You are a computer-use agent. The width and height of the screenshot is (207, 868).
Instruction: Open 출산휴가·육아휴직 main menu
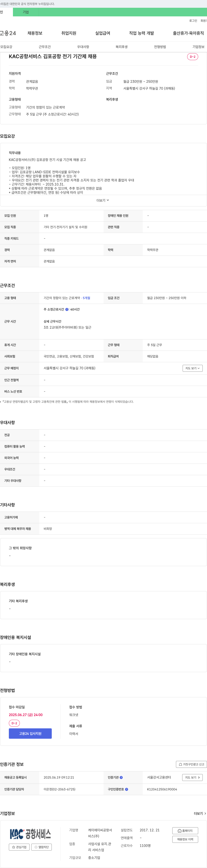coord(188,33)
